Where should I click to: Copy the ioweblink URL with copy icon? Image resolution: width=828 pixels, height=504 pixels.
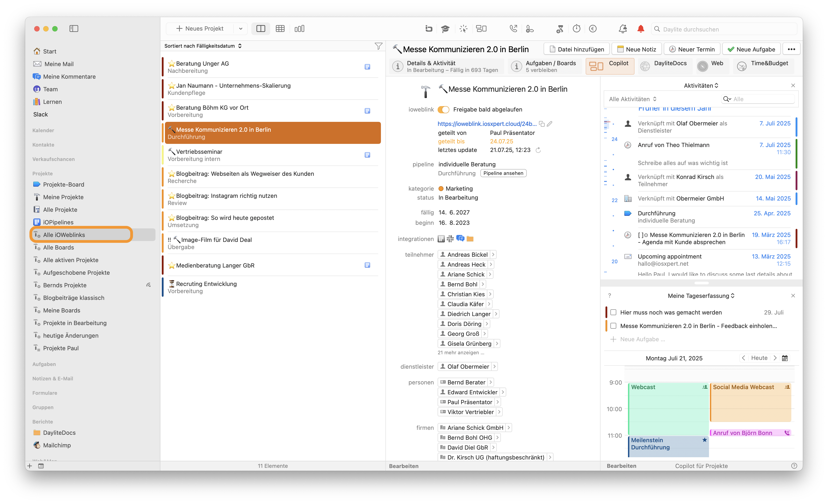[x=542, y=124]
